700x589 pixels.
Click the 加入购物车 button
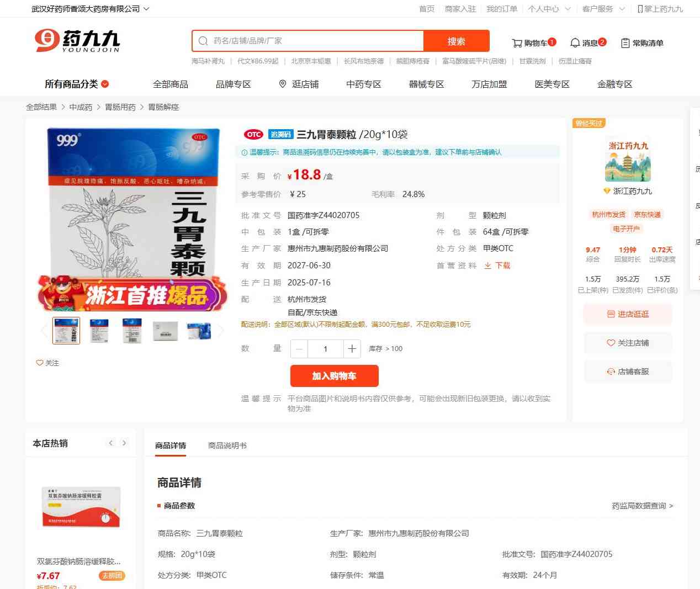click(x=334, y=376)
